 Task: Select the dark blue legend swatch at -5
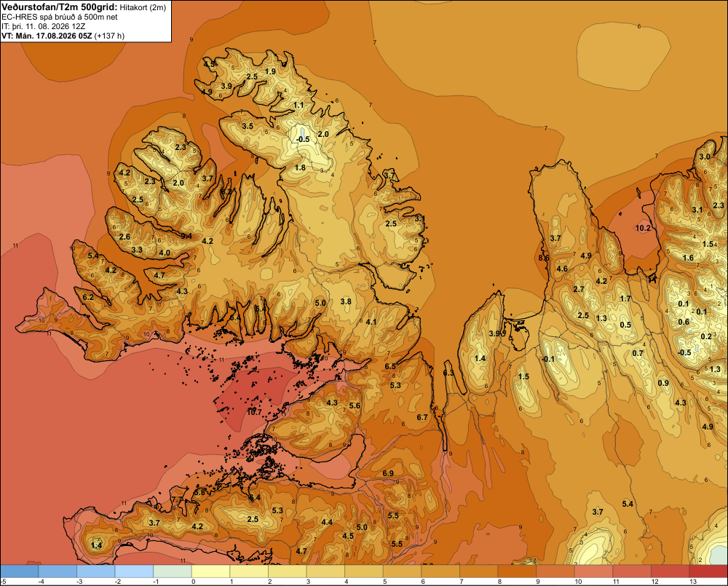[20, 571]
